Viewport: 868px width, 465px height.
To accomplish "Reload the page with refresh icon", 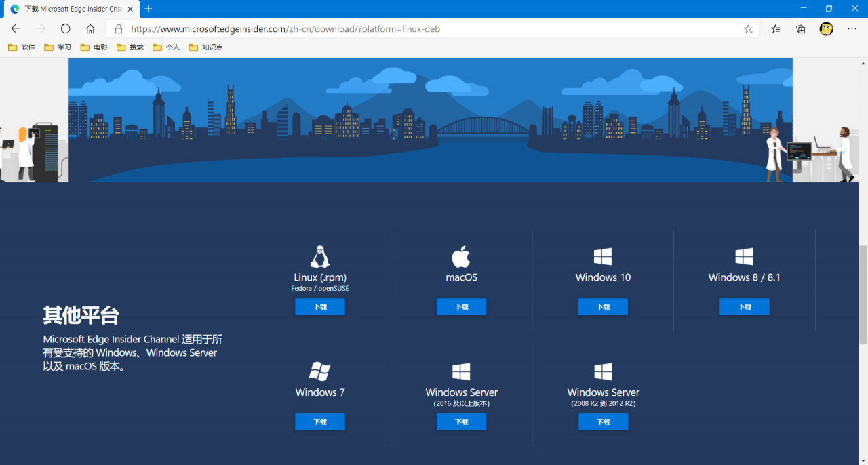I will click(65, 29).
